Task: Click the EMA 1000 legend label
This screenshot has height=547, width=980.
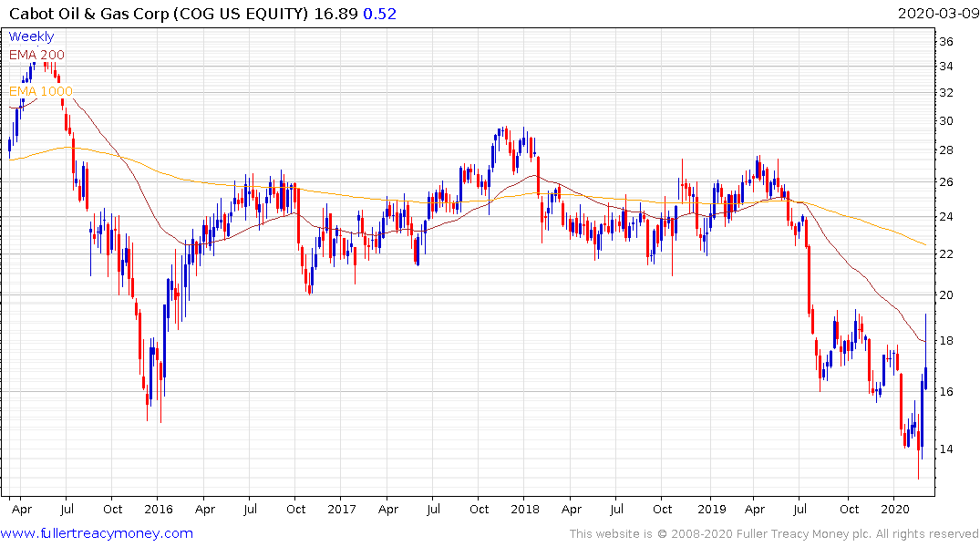Action: coord(41,91)
